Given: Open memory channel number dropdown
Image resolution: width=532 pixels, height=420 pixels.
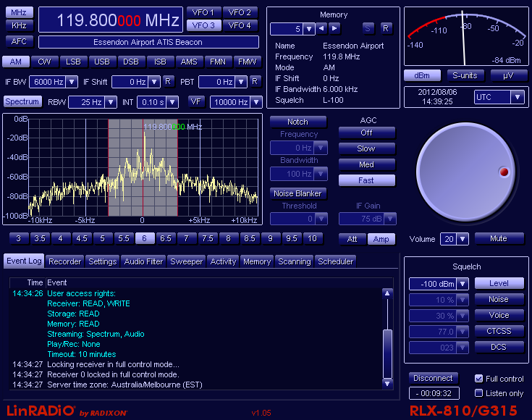Looking at the screenshot, I should (309, 29).
